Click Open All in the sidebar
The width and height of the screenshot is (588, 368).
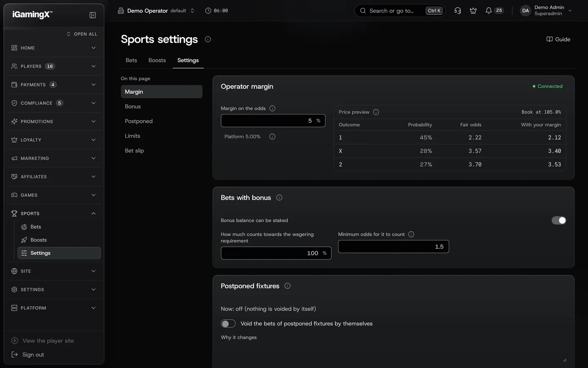click(82, 34)
